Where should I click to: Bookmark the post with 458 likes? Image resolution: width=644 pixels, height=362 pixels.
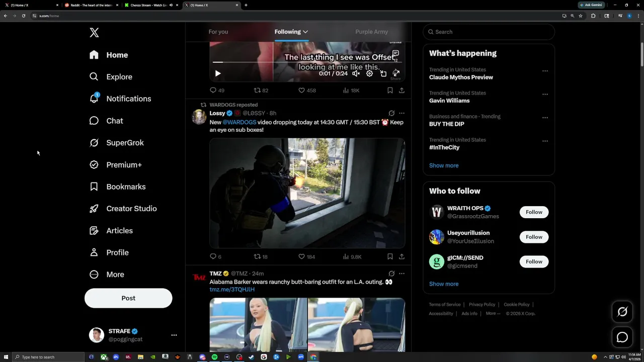pyautogui.click(x=390, y=90)
